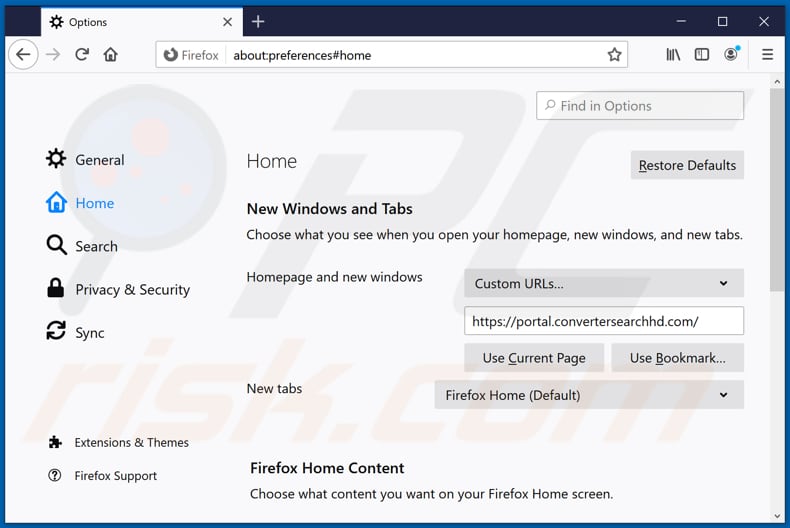Image resolution: width=790 pixels, height=528 pixels.
Task: Focus the Find in Options search field
Action: click(640, 106)
